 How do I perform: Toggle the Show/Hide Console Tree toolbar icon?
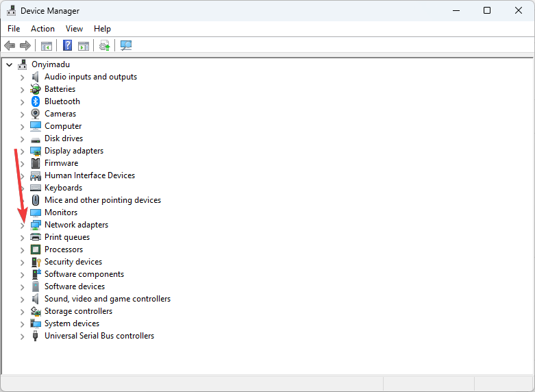point(47,45)
